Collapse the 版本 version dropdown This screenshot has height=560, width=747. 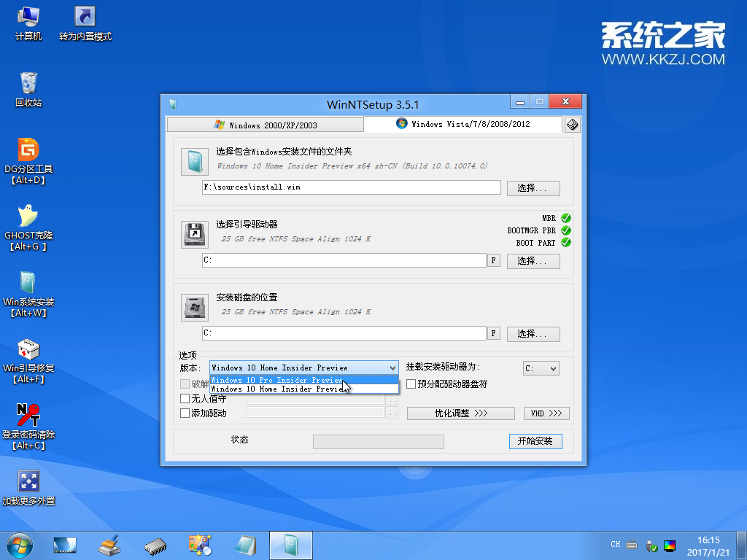point(392,367)
